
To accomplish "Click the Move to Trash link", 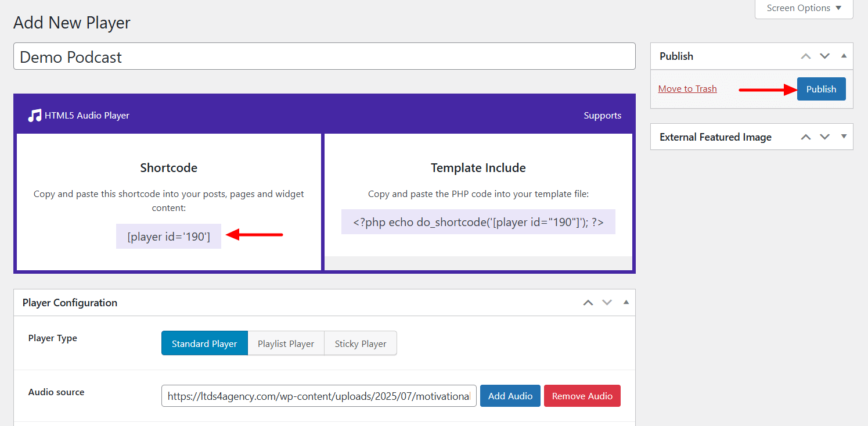I will (x=687, y=89).
